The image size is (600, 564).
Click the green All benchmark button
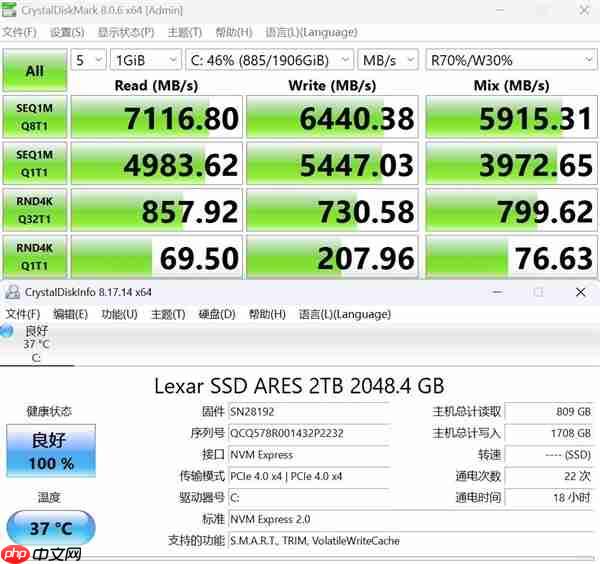34,70
